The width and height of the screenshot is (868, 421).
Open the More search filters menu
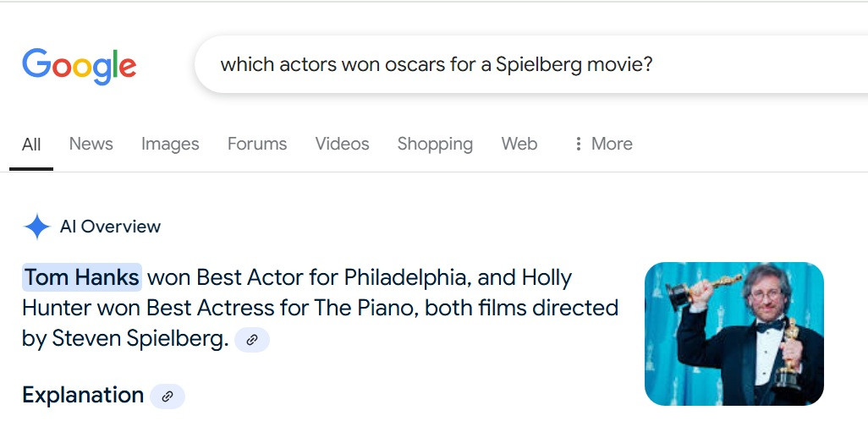(x=603, y=144)
